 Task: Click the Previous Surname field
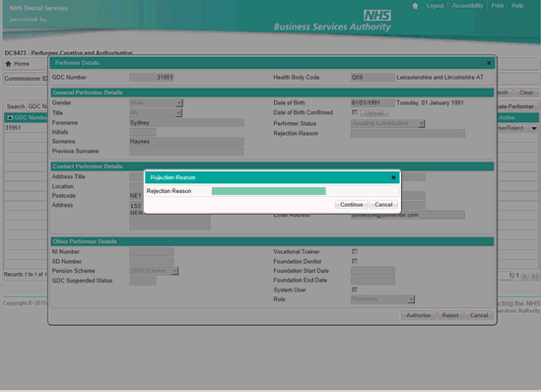[186, 151]
